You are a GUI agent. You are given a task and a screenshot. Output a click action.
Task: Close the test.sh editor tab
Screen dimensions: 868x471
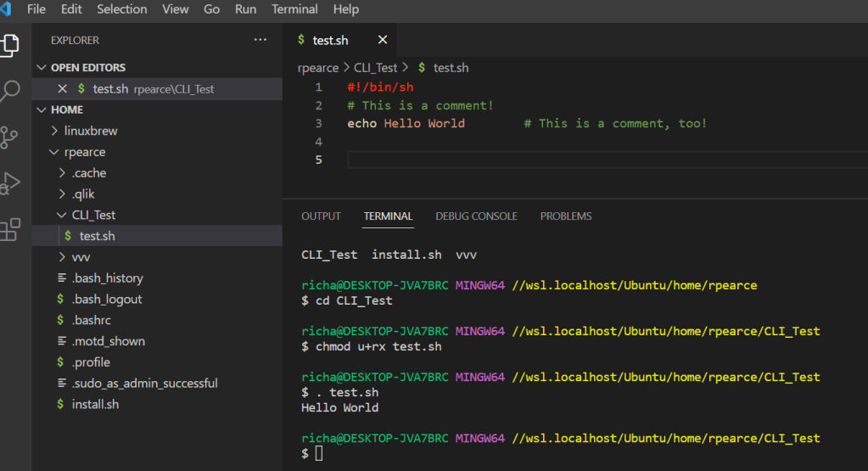pyautogui.click(x=383, y=40)
